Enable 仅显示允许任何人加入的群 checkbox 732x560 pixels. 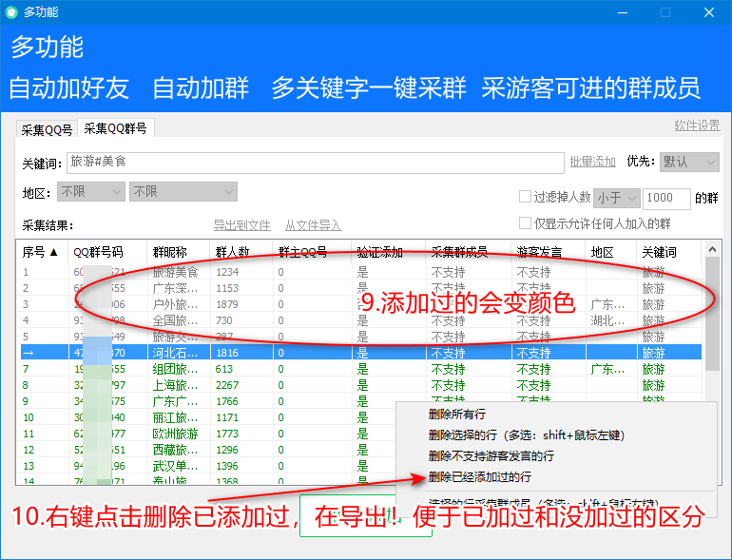(525, 223)
